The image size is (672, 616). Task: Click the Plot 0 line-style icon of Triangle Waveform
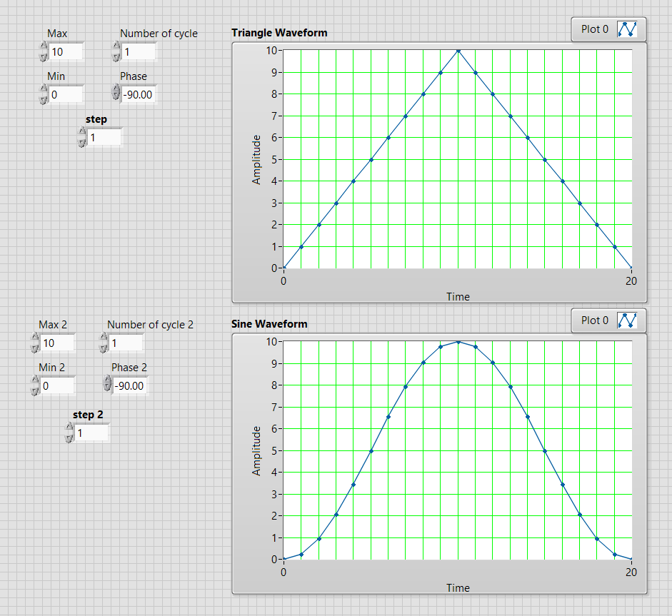627,29
